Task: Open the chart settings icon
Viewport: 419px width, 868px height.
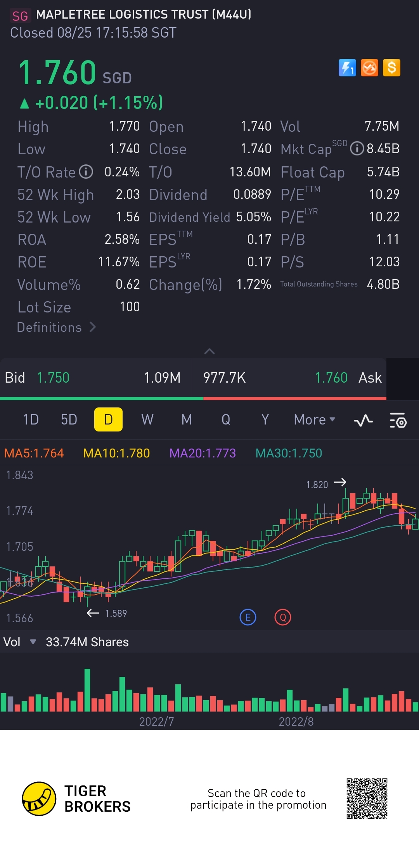Action: [398, 420]
